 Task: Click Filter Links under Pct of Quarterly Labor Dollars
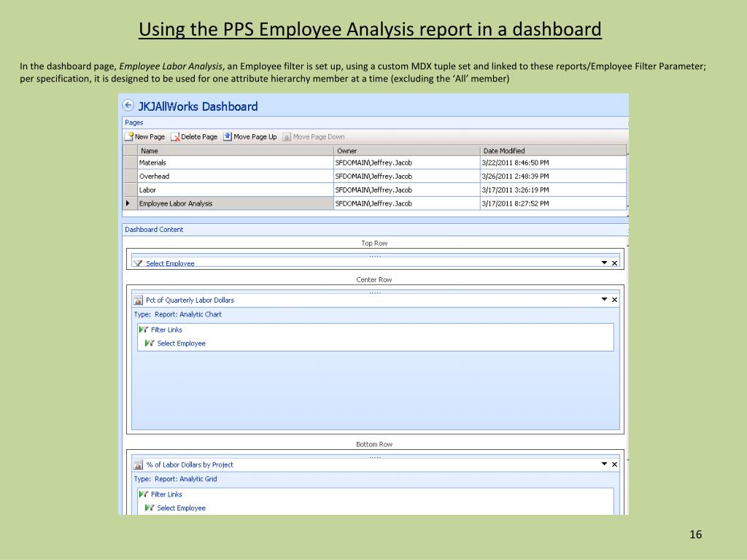click(166, 330)
